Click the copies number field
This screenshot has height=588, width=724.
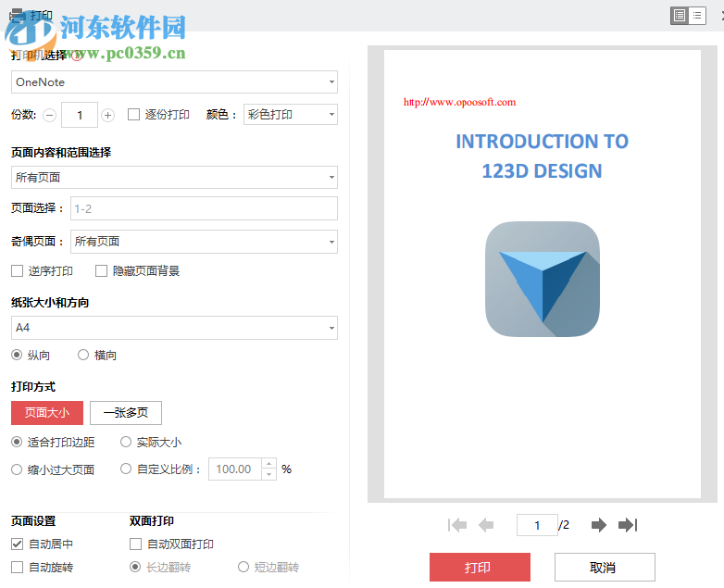(x=80, y=115)
